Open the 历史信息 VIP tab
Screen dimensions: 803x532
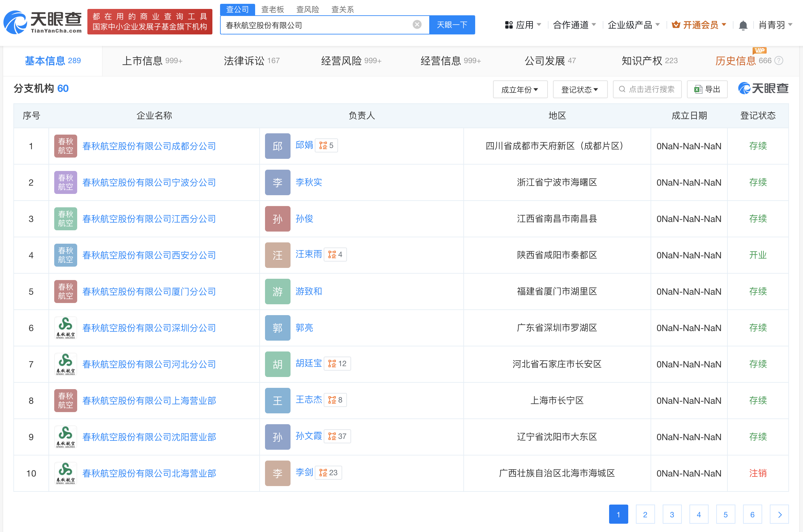(x=743, y=61)
